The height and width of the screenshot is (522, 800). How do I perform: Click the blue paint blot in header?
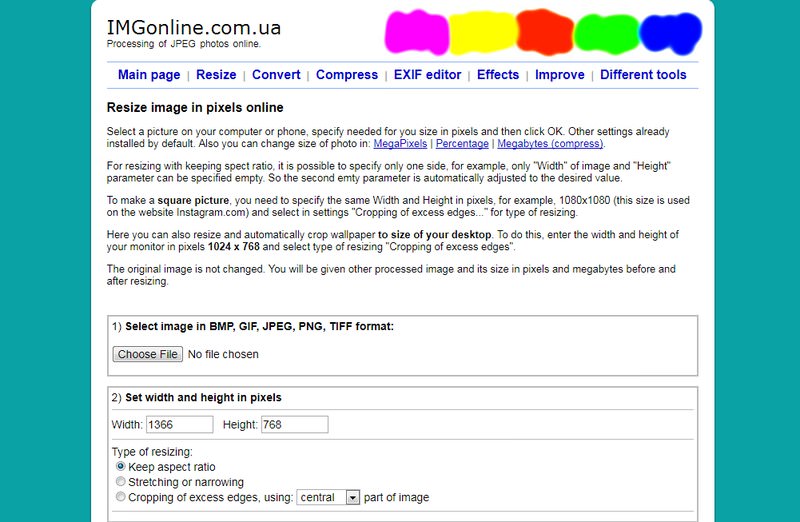[x=671, y=34]
